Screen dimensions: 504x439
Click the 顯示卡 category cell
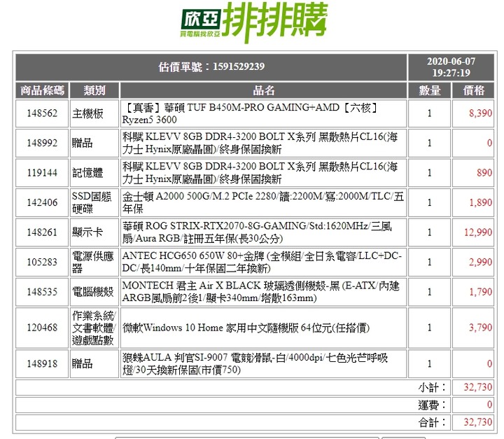94,232
